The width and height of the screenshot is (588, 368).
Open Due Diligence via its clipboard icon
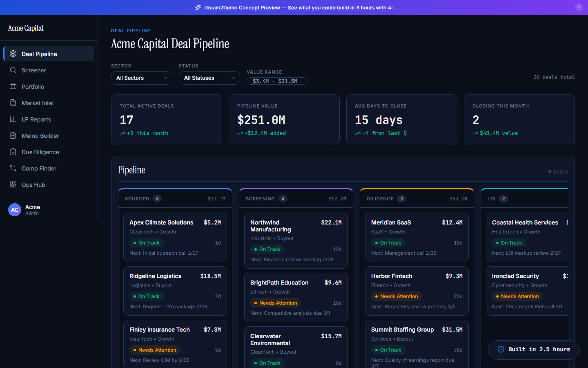[x=13, y=152]
